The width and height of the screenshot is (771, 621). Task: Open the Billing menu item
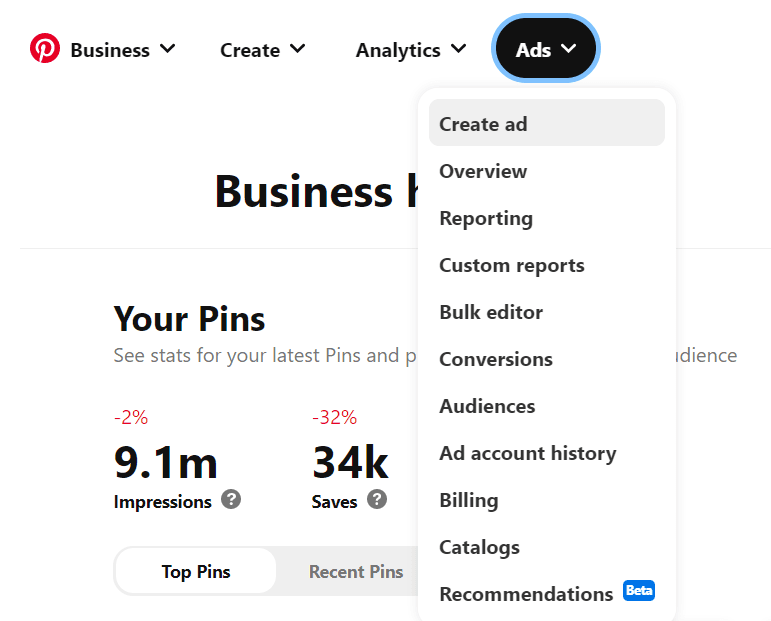pyautogui.click(x=469, y=500)
